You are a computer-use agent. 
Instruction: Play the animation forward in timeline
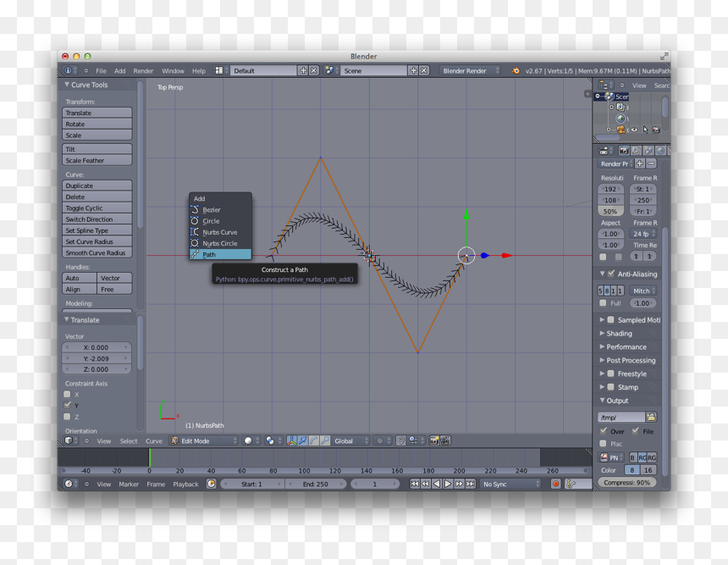click(x=448, y=484)
